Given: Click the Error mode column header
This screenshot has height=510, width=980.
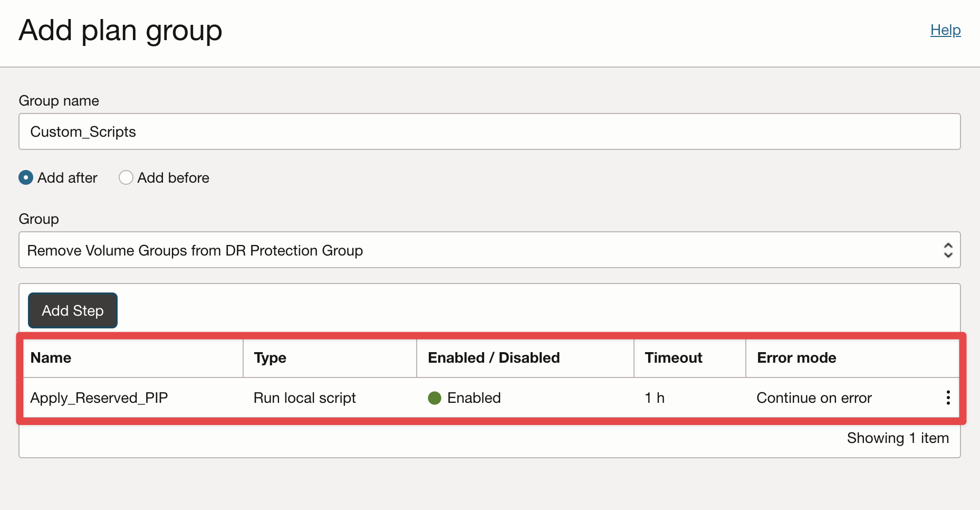Looking at the screenshot, I should pyautogui.click(x=796, y=358).
